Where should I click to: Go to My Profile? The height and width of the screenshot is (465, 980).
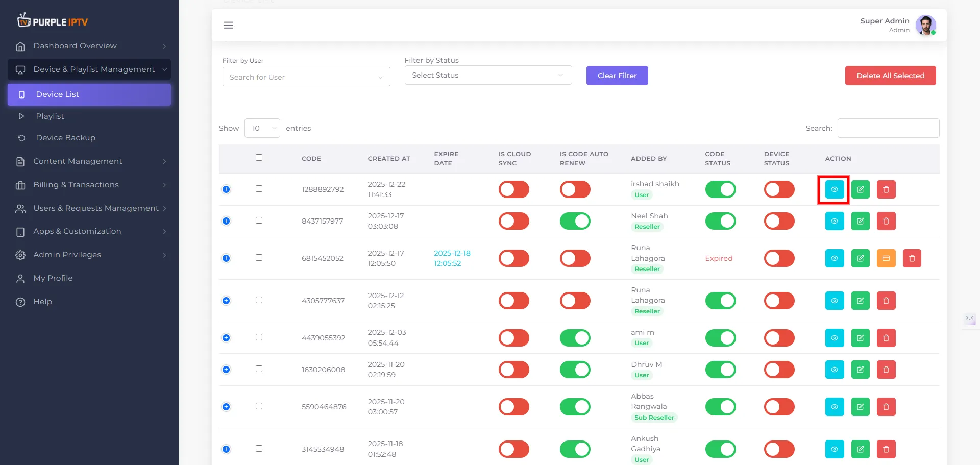pos(89,278)
